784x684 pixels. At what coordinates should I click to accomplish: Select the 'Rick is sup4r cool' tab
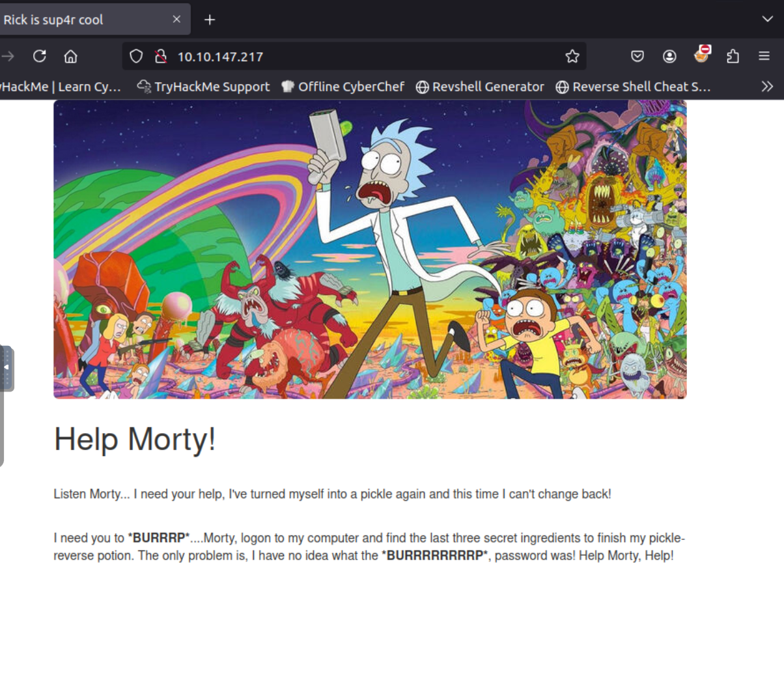tap(94, 20)
